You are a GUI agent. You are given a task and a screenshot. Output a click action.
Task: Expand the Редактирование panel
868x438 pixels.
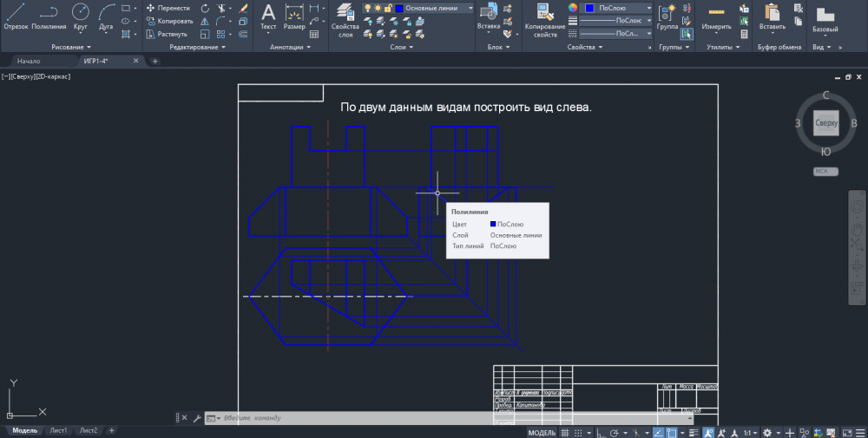198,47
